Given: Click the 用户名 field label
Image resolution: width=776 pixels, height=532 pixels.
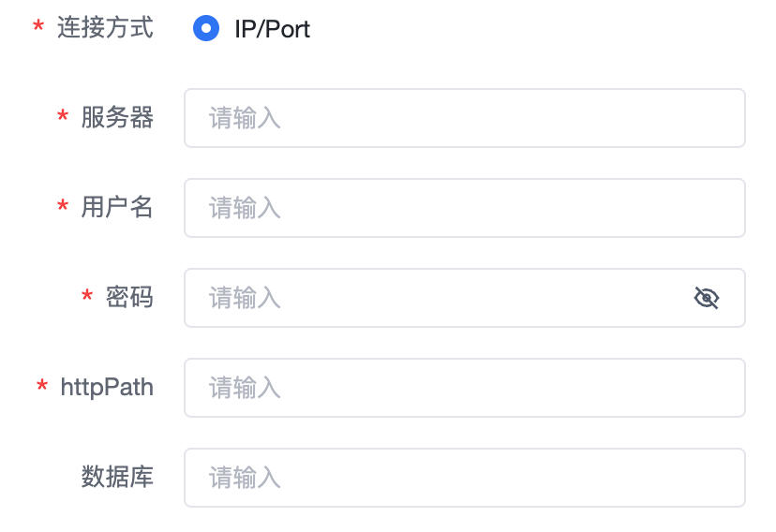Looking at the screenshot, I should 117,207.
